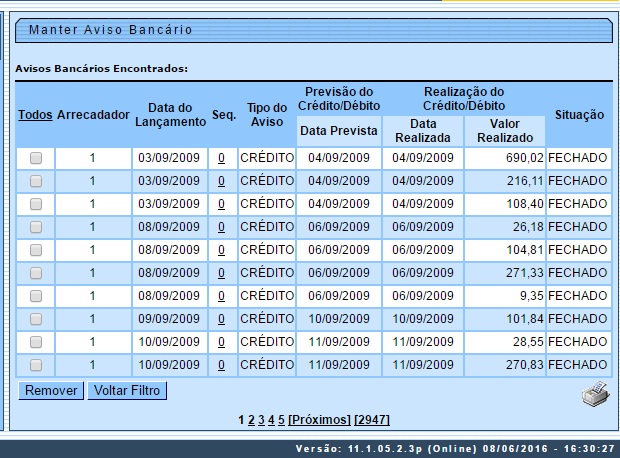Viewport: 620px width, 458px height.
Task: Jump to page 5 of results
Action: 281,420
